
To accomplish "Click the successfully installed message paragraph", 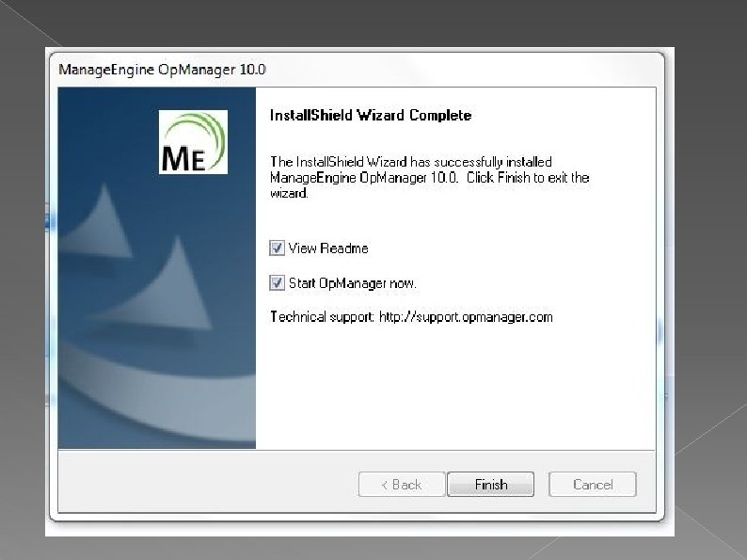I will pos(430,177).
